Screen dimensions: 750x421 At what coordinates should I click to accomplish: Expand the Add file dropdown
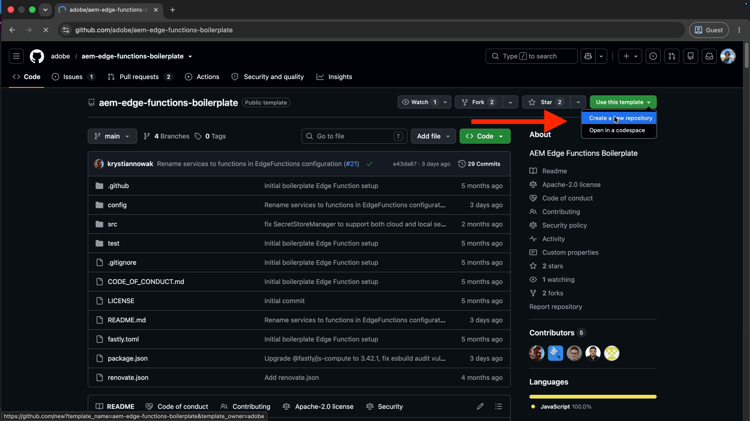point(433,136)
